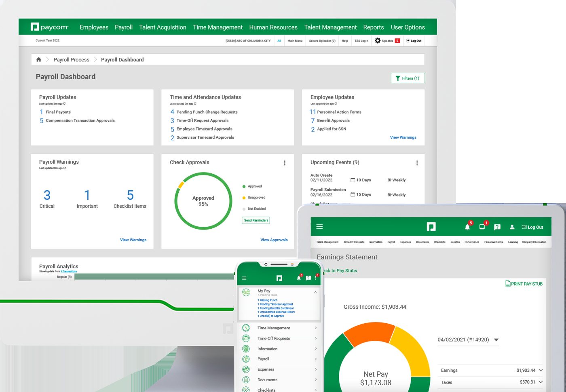Open the Employees menu
566x392 pixels.
94,27
